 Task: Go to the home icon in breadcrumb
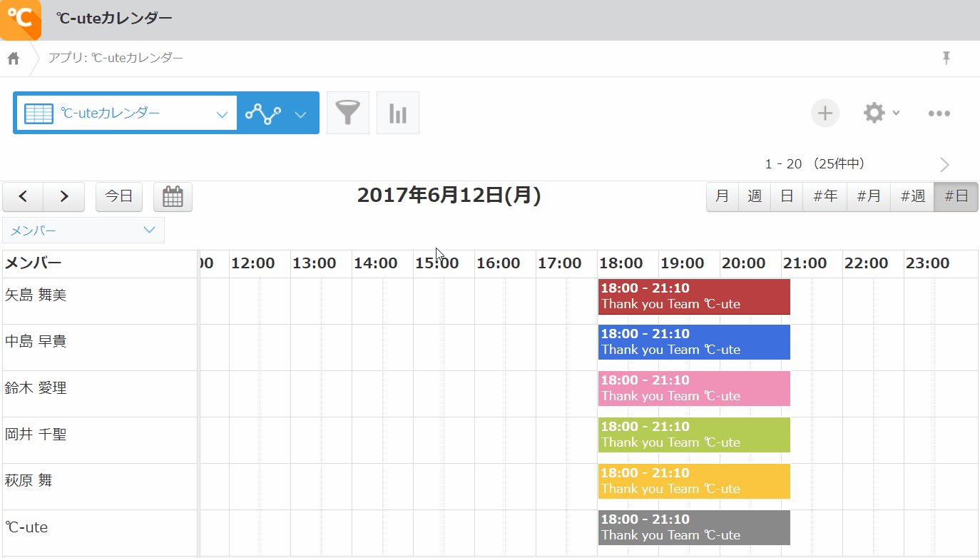click(13, 58)
